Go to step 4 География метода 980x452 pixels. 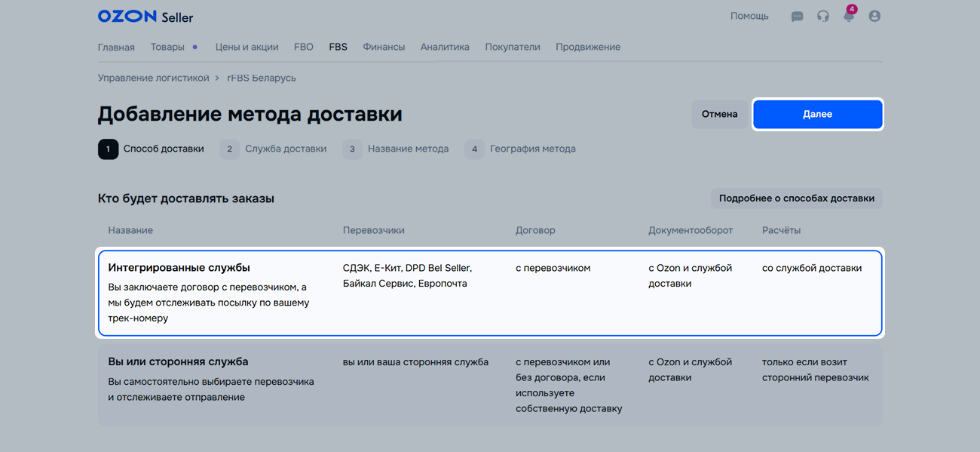520,149
